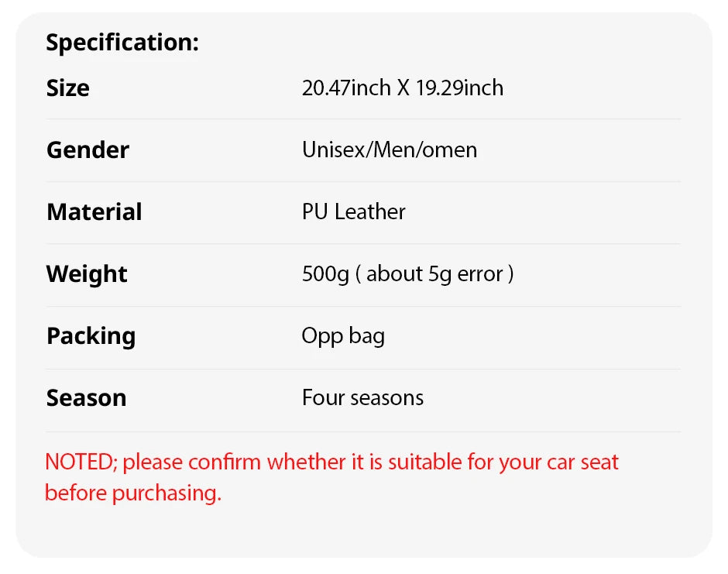Select the Packing row label
This screenshot has width=728, height=574.
coord(91,336)
